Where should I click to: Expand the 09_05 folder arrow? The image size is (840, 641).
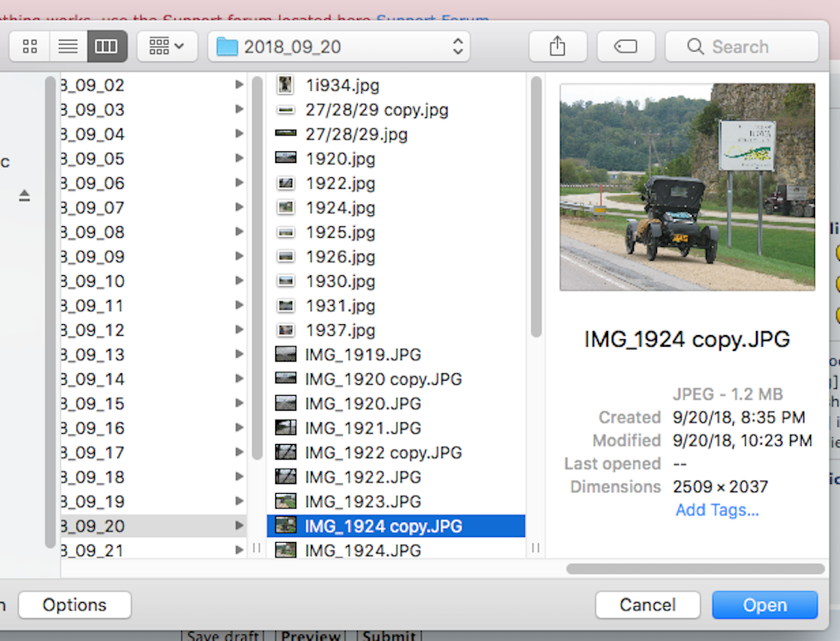tap(240, 159)
